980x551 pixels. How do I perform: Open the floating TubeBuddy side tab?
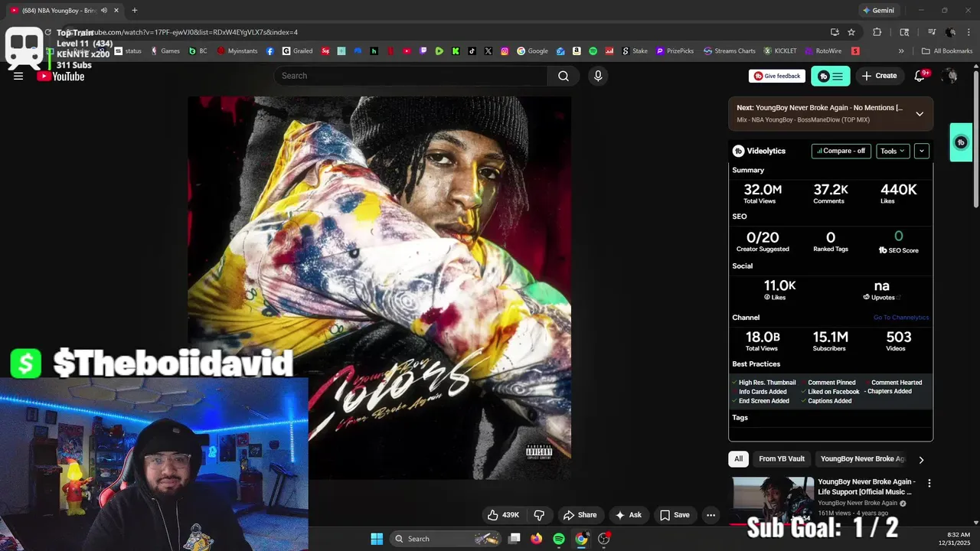tap(961, 142)
